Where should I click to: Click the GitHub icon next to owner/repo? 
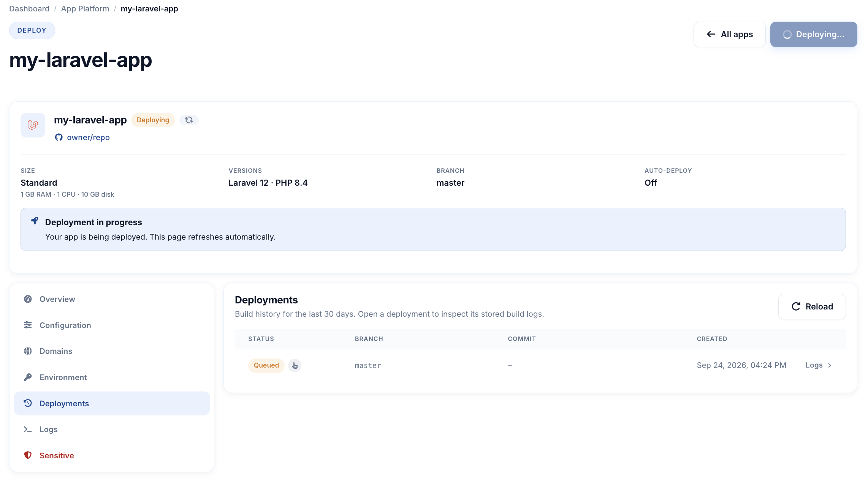pyautogui.click(x=59, y=137)
